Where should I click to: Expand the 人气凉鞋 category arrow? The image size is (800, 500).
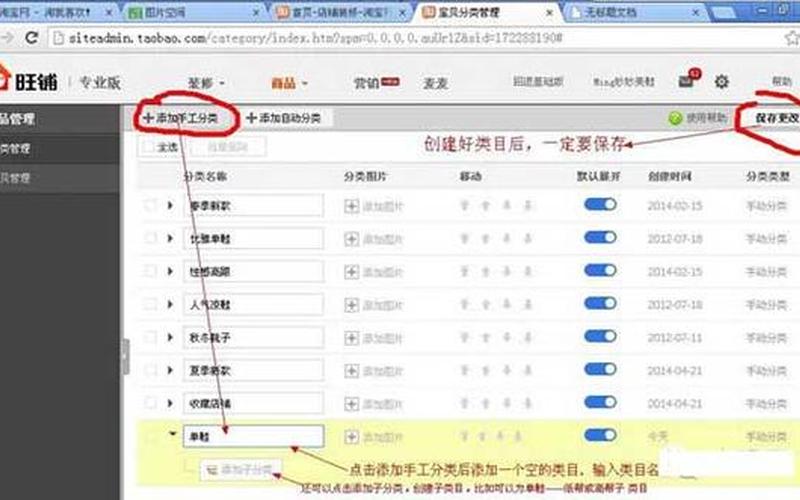pyautogui.click(x=170, y=304)
